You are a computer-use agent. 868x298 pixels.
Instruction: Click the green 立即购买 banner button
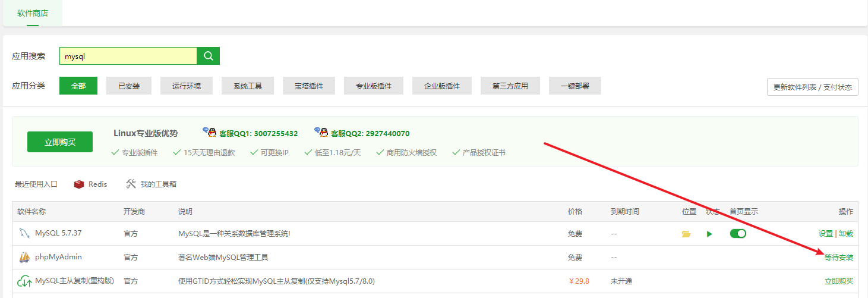[60, 142]
